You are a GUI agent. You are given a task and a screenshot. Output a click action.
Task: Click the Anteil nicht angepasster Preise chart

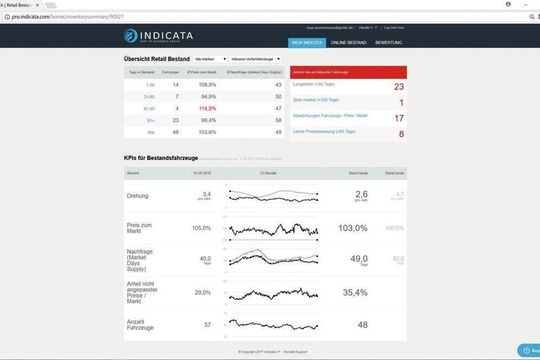click(x=273, y=293)
